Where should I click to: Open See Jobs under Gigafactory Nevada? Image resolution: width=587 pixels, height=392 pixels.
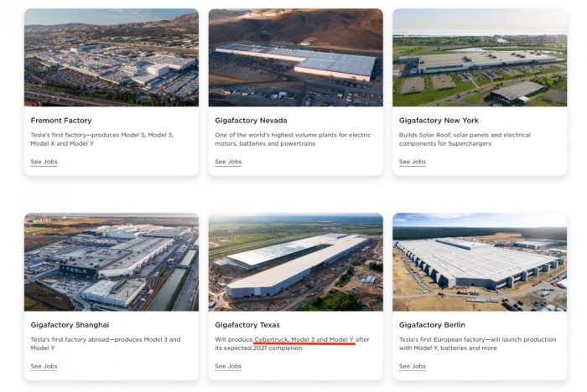228,162
